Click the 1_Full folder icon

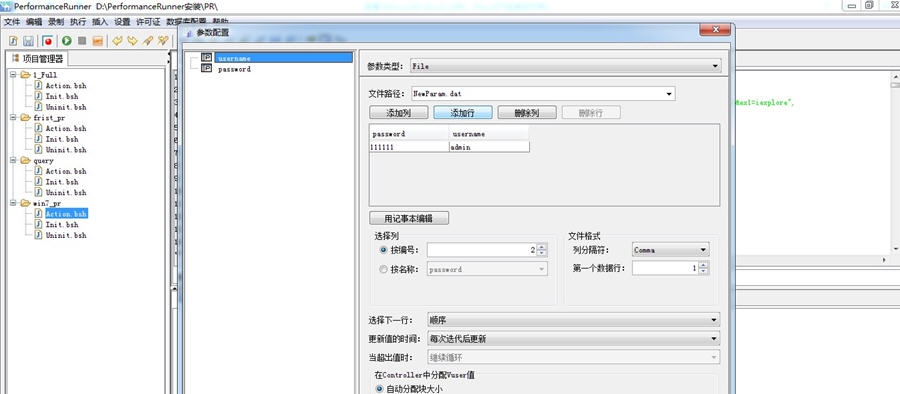(x=25, y=75)
